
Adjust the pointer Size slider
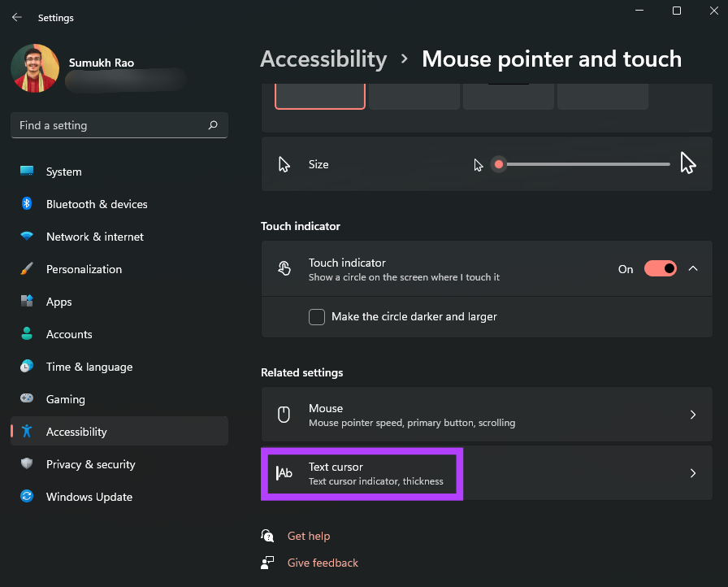[x=499, y=163]
